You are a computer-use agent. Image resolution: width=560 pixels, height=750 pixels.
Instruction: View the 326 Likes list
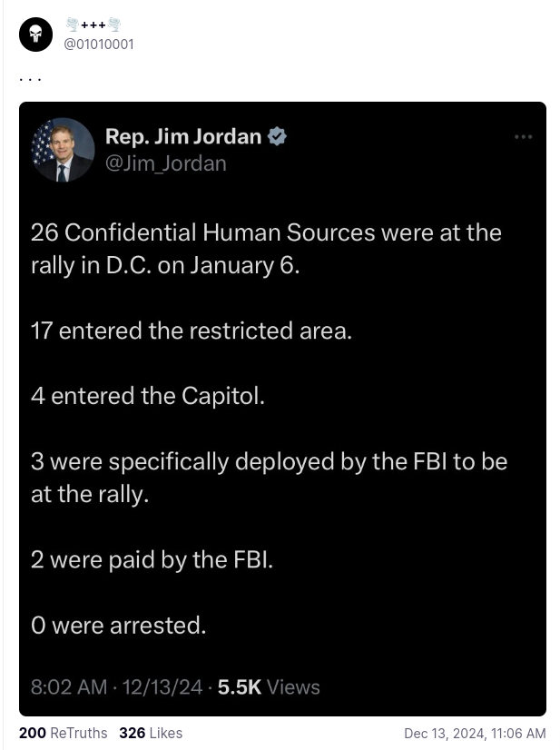[151, 733]
